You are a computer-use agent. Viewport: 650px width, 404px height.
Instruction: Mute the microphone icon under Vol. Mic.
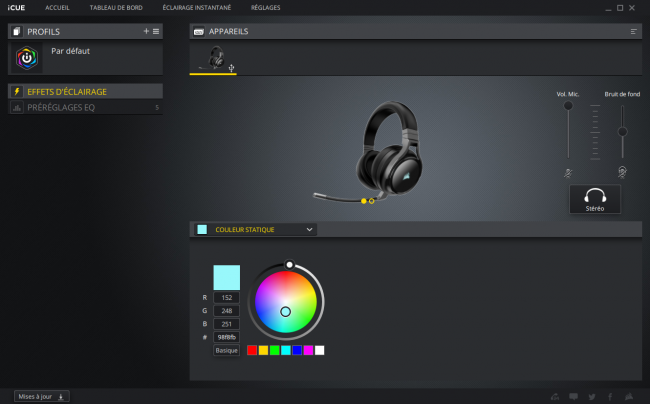[x=568, y=173]
